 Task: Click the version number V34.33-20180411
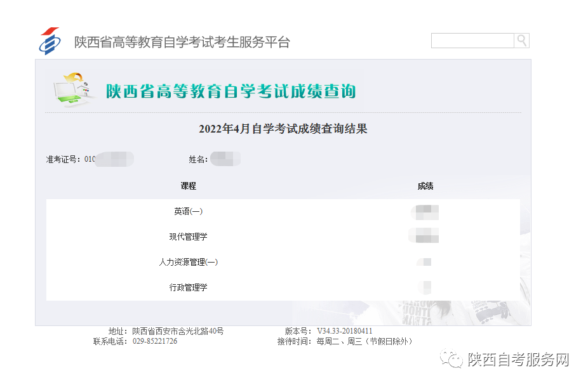point(345,331)
